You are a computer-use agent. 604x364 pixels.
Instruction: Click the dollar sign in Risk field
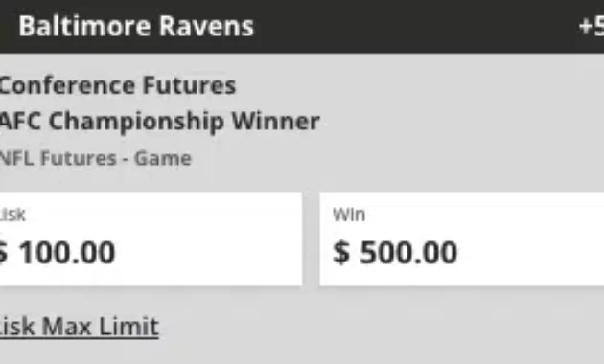(4, 253)
